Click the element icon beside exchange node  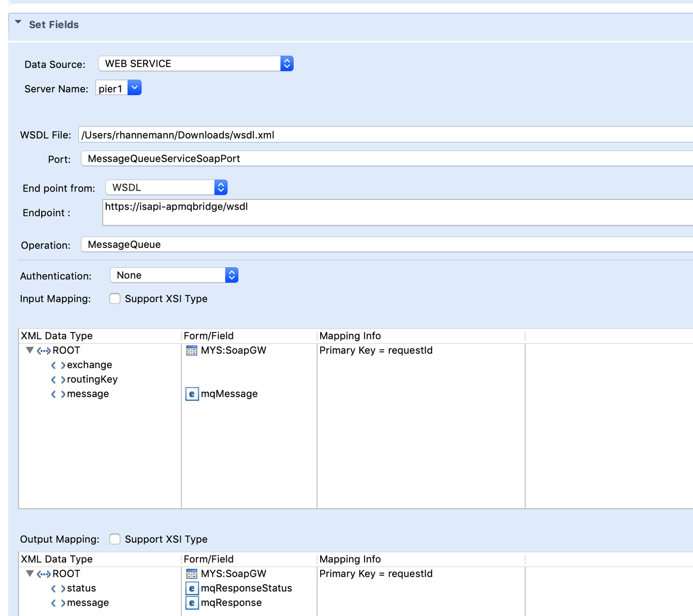[x=57, y=365]
